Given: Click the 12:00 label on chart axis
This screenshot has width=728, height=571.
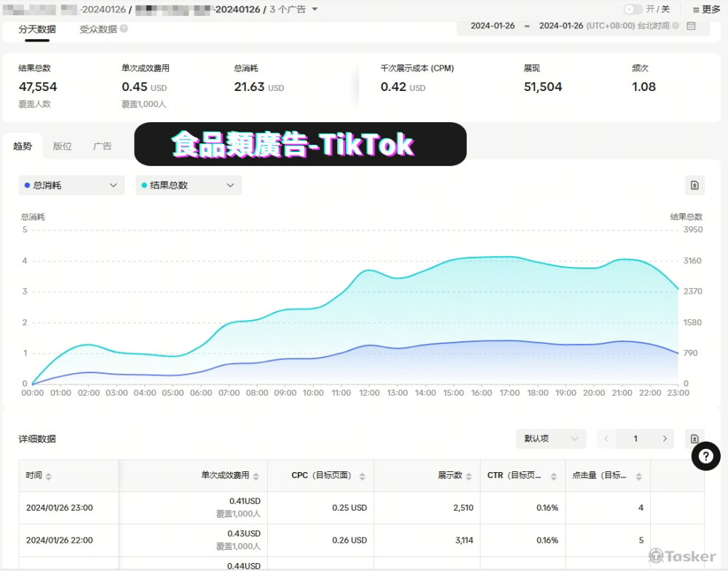Looking at the screenshot, I should 369,393.
